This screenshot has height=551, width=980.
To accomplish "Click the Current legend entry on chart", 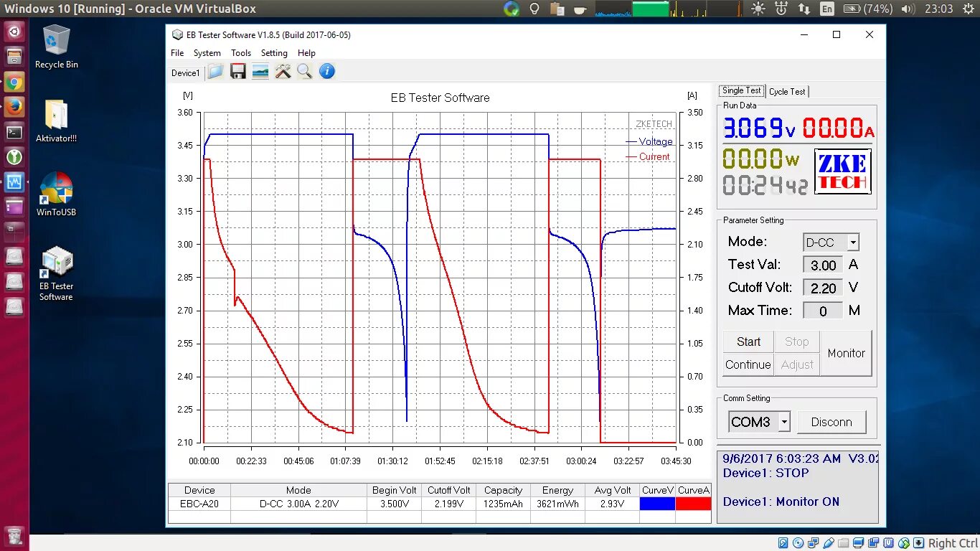I will tap(648, 156).
